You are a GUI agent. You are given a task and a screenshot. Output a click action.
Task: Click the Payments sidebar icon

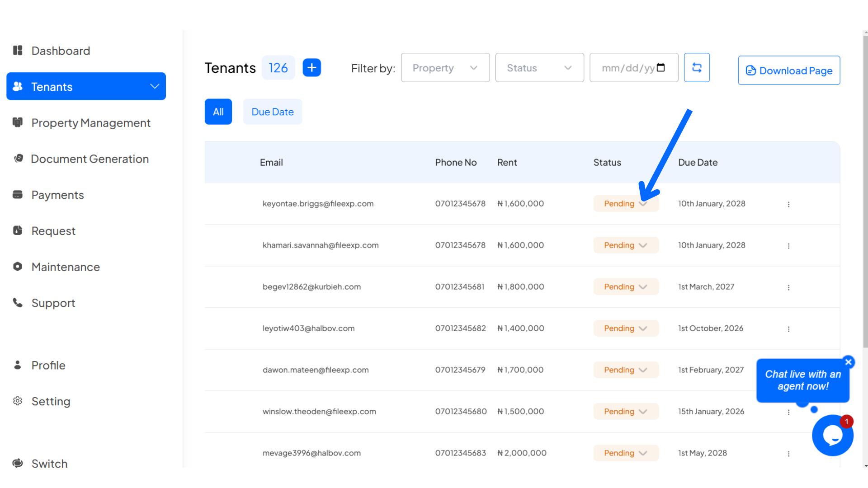click(x=17, y=194)
